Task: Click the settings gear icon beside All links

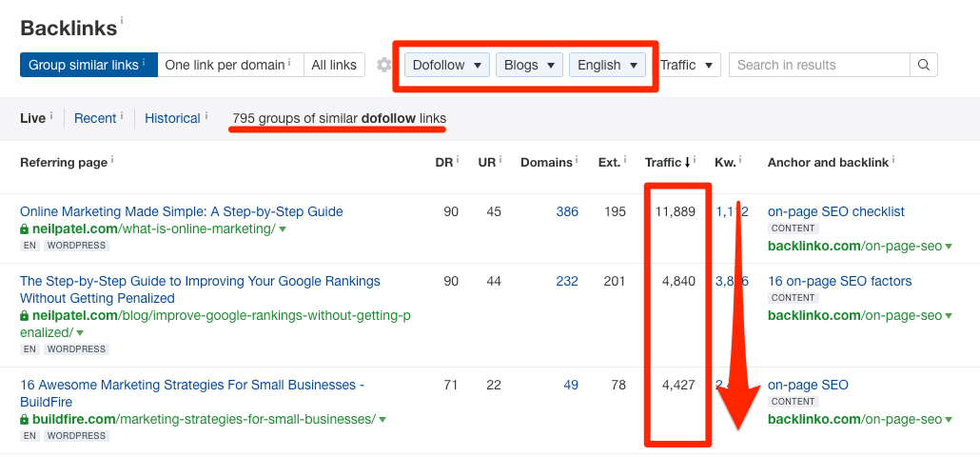Action: tap(383, 65)
